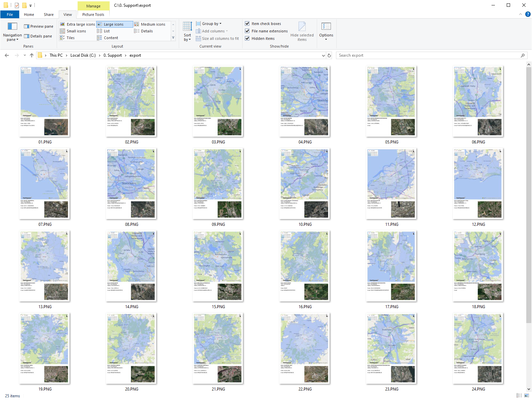Open the address bar history dropdown
Image resolution: width=532 pixels, height=400 pixels.
click(x=324, y=55)
